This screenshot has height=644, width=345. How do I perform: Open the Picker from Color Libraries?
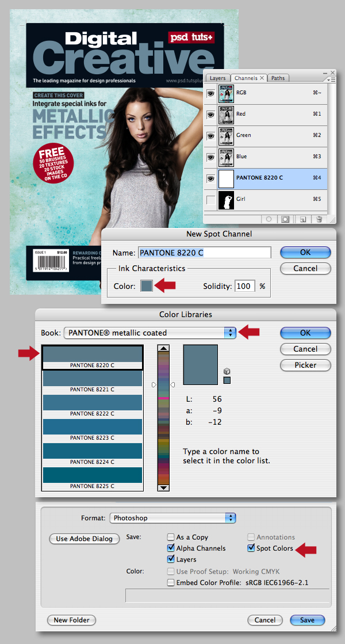pyautogui.click(x=305, y=365)
